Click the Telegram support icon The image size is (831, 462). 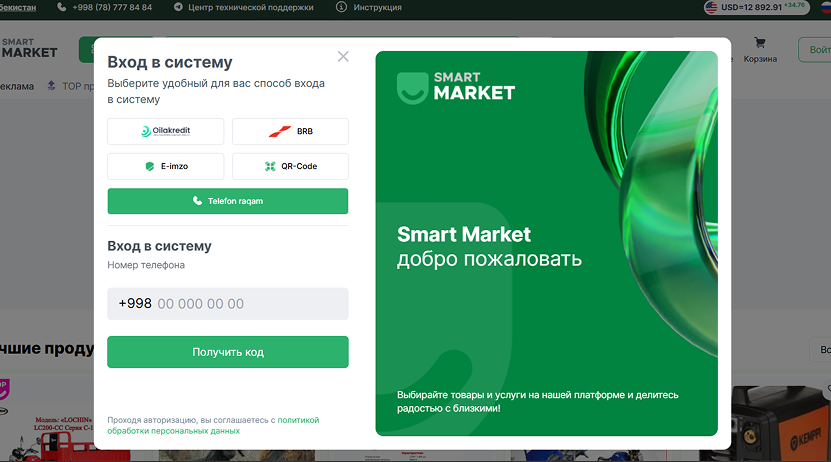tap(178, 7)
